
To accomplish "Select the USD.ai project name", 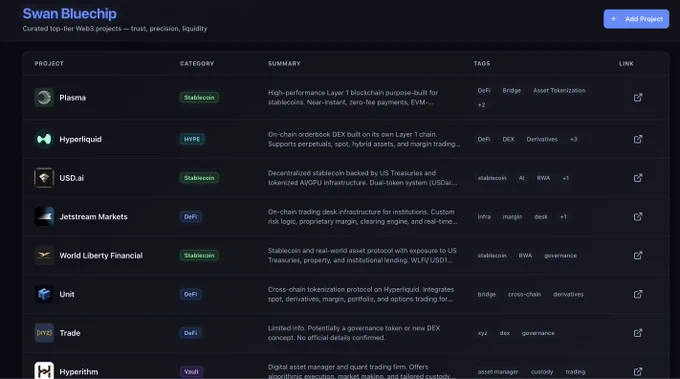I will [72, 178].
